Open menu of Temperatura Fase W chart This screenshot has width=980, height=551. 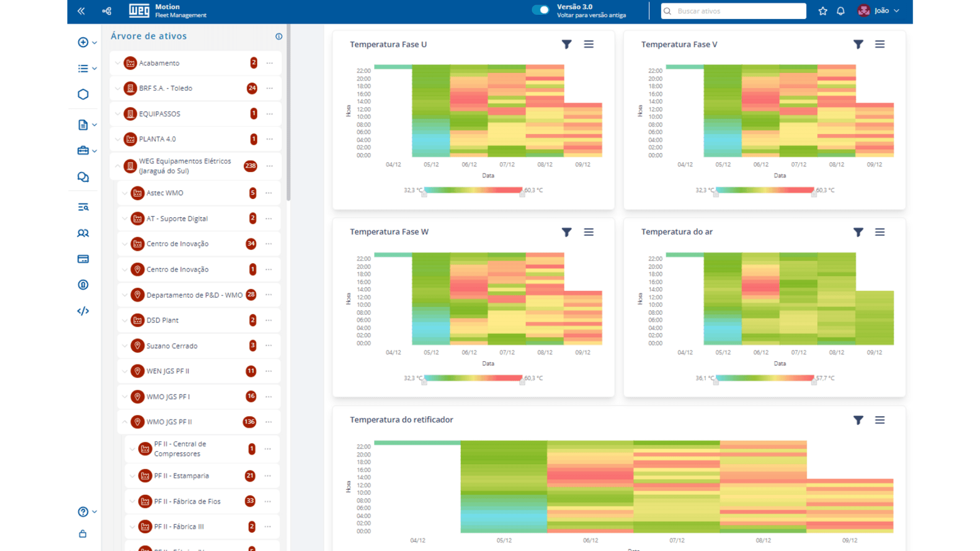pyautogui.click(x=589, y=232)
